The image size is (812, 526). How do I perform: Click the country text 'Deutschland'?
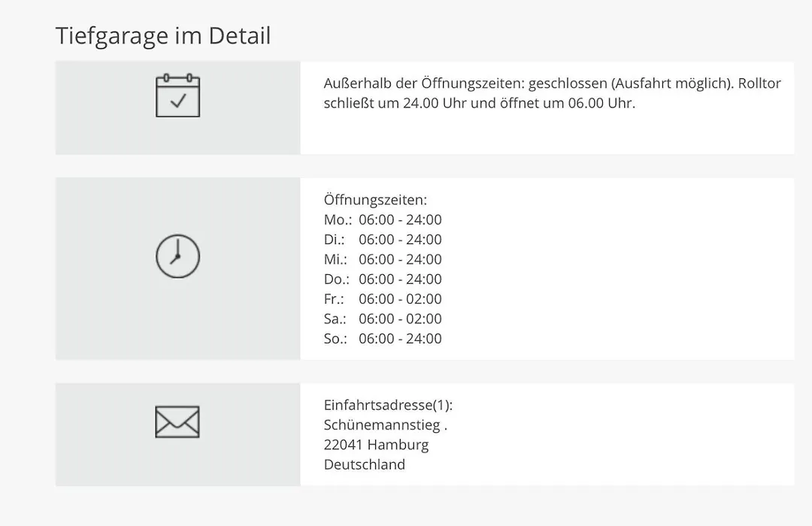[364, 464]
